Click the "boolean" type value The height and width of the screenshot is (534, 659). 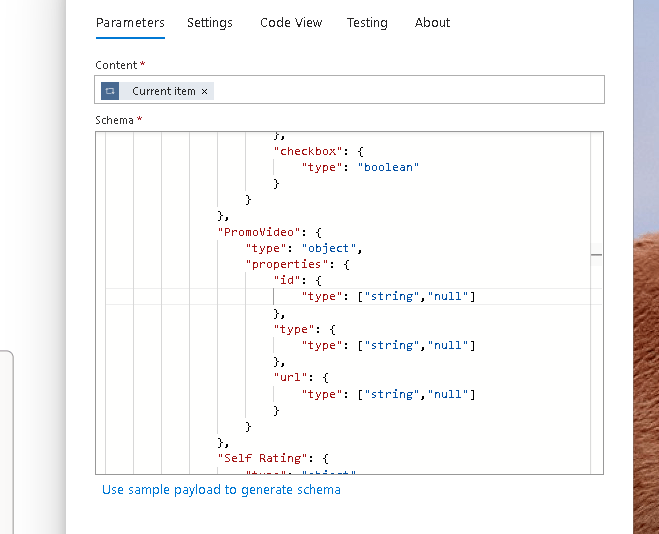388,167
